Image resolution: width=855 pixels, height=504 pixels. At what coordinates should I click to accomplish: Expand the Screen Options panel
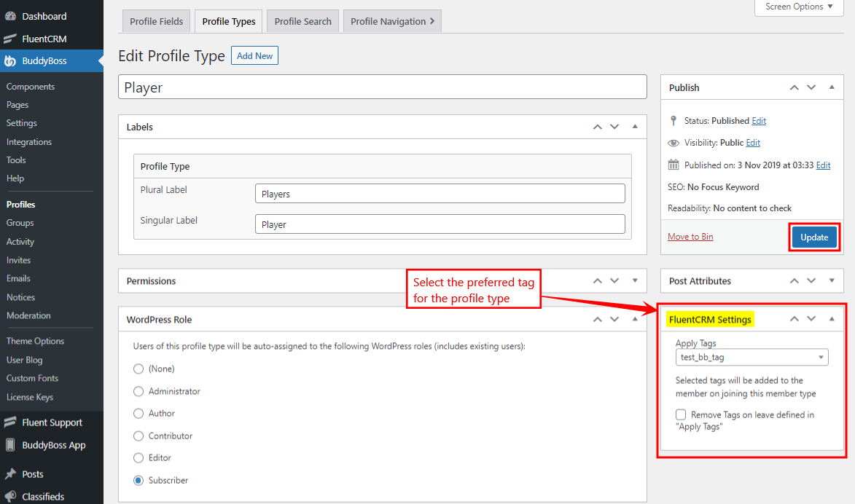tap(798, 7)
